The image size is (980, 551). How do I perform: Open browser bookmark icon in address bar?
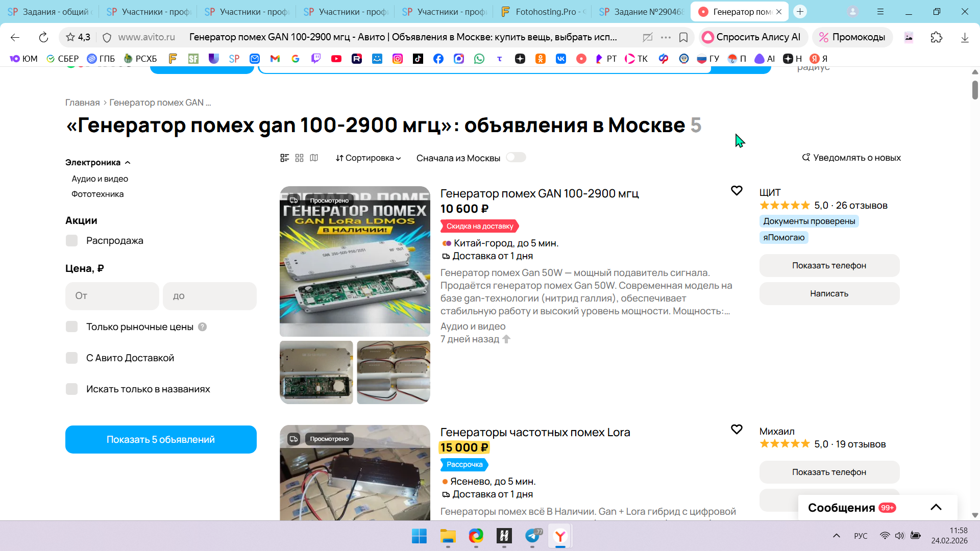683,37
